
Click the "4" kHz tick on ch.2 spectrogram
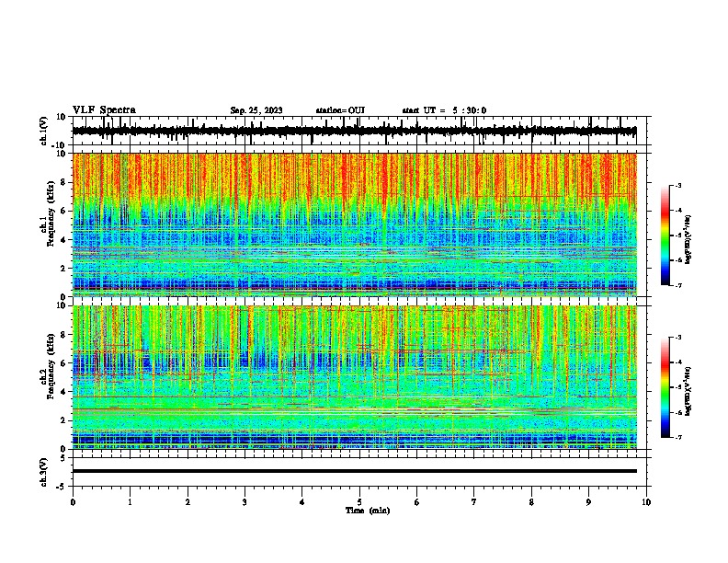64,392
